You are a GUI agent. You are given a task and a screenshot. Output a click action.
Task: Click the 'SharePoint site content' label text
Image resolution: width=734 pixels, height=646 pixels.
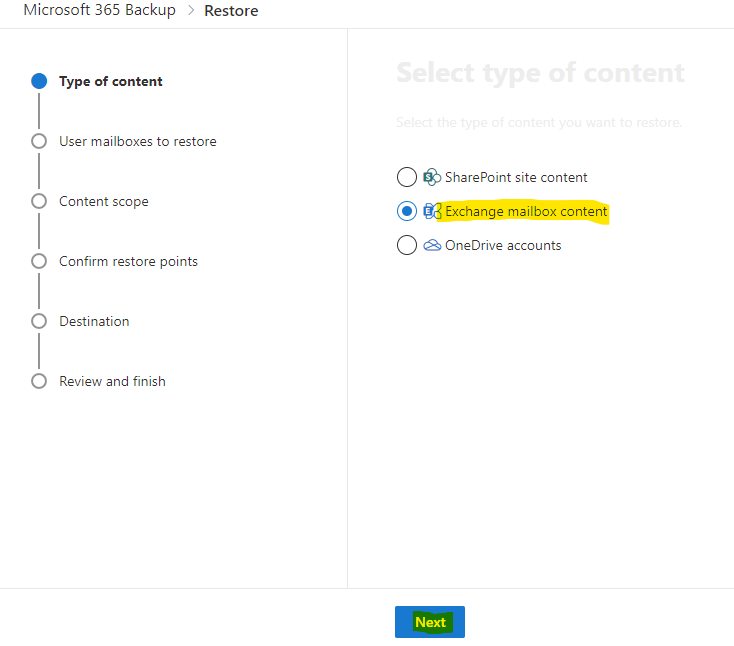[x=516, y=177]
